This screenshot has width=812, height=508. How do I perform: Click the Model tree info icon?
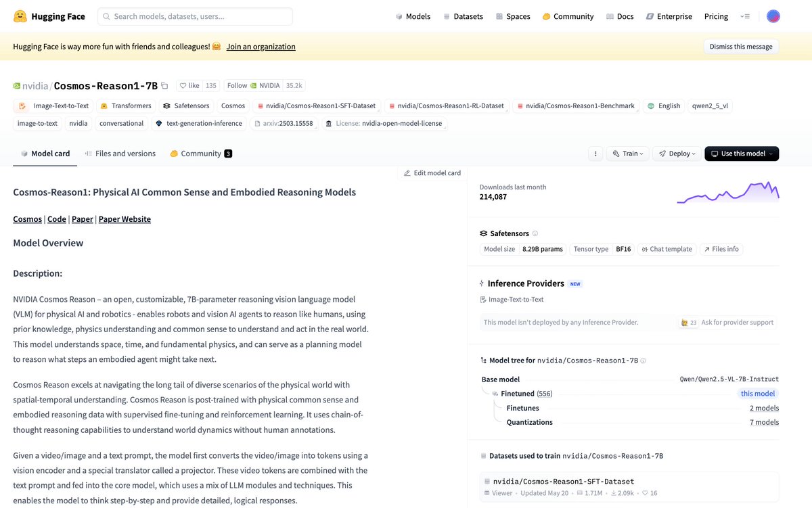[x=643, y=361]
